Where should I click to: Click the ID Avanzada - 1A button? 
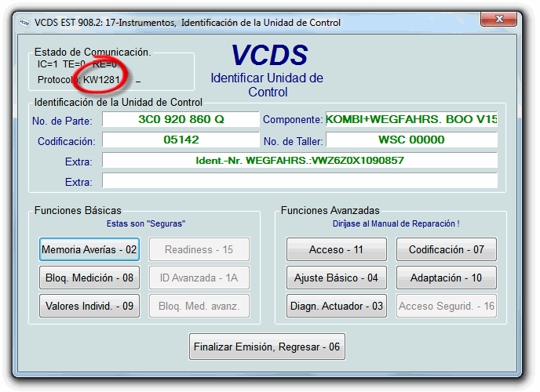pos(199,278)
